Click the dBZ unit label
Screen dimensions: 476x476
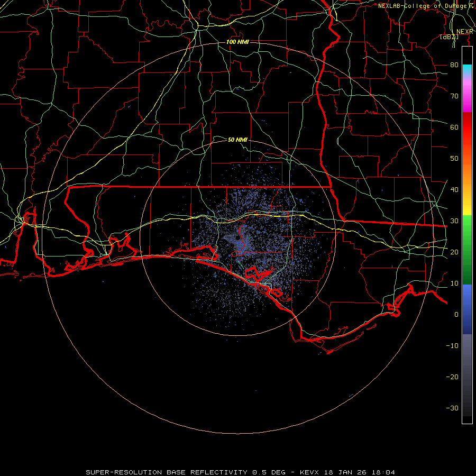[449, 37]
